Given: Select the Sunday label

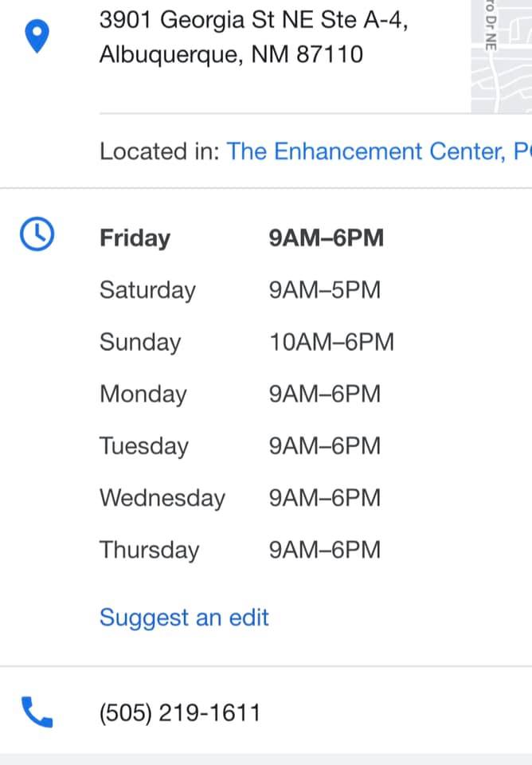Looking at the screenshot, I should pyautogui.click(x=140, y=342).
